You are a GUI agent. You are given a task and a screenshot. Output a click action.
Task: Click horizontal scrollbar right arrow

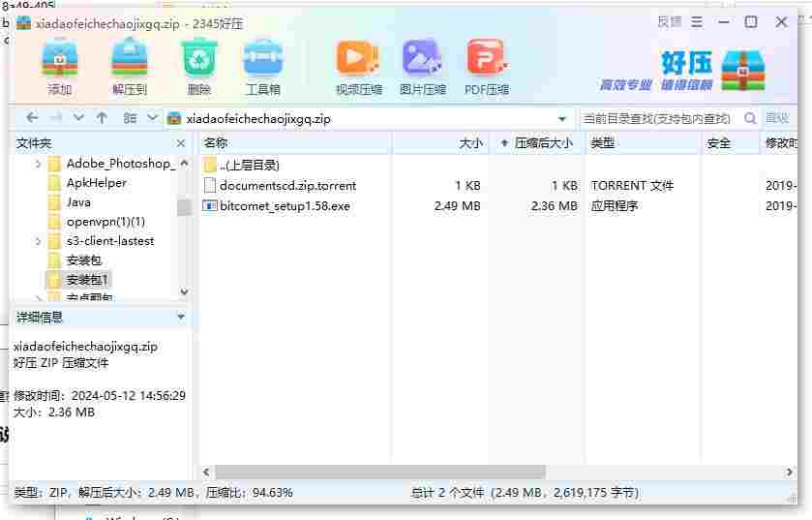tap(789, 472)
